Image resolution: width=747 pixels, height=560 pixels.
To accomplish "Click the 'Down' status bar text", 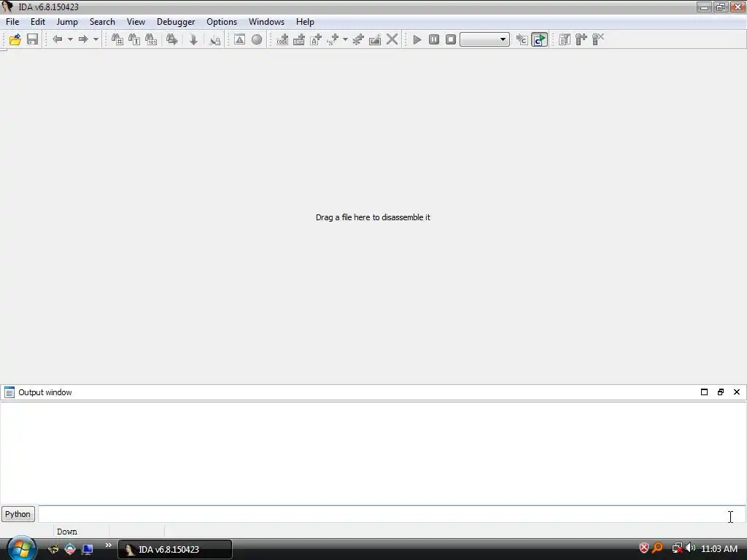I will pos(67,532).
